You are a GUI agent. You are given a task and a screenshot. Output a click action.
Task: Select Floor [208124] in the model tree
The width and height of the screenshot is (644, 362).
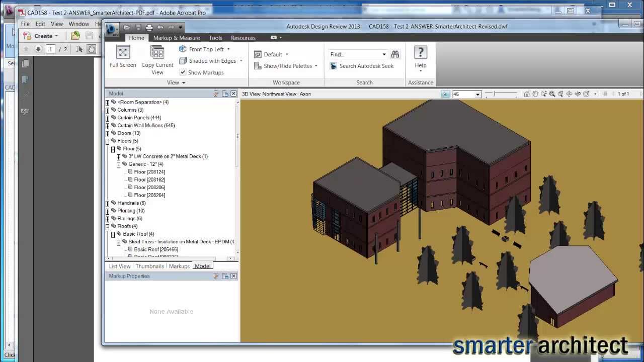[x=149, y=172]
